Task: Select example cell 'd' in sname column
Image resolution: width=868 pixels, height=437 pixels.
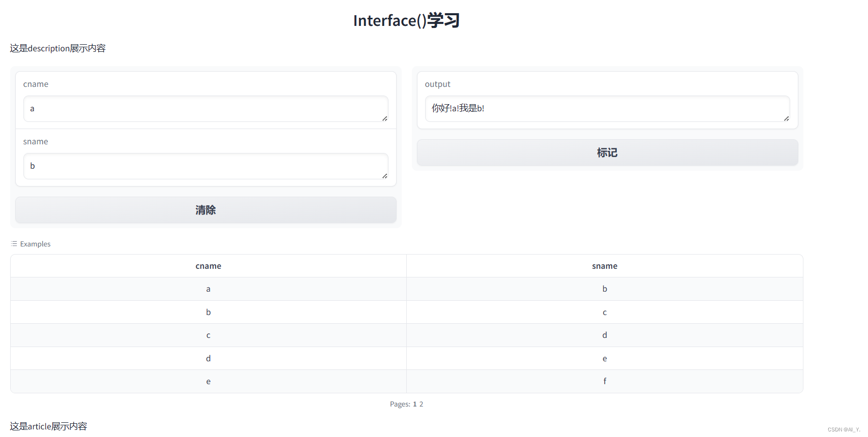Action: pyautogui.click(x=605, y=335)
